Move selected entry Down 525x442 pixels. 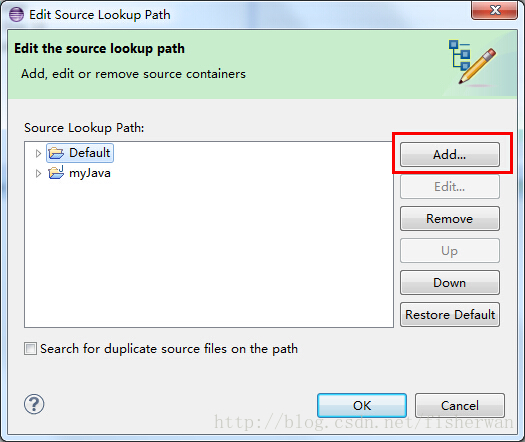click(450, 283)
